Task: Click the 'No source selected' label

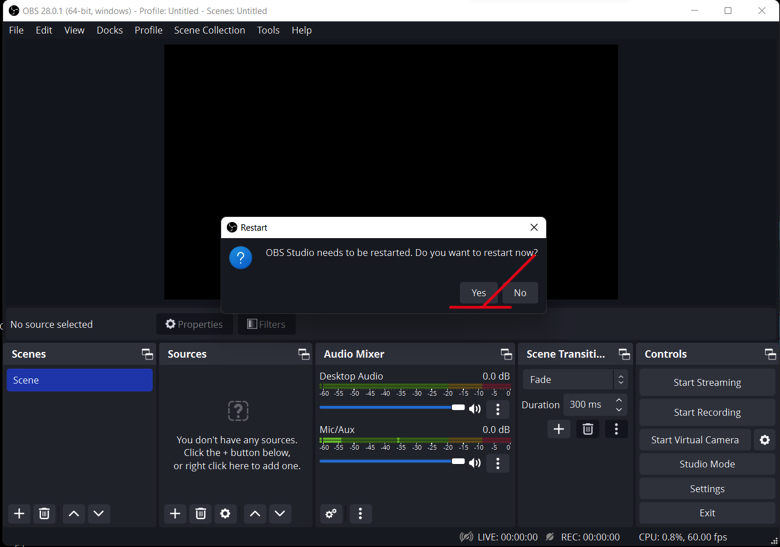Action: click(51, 324)
